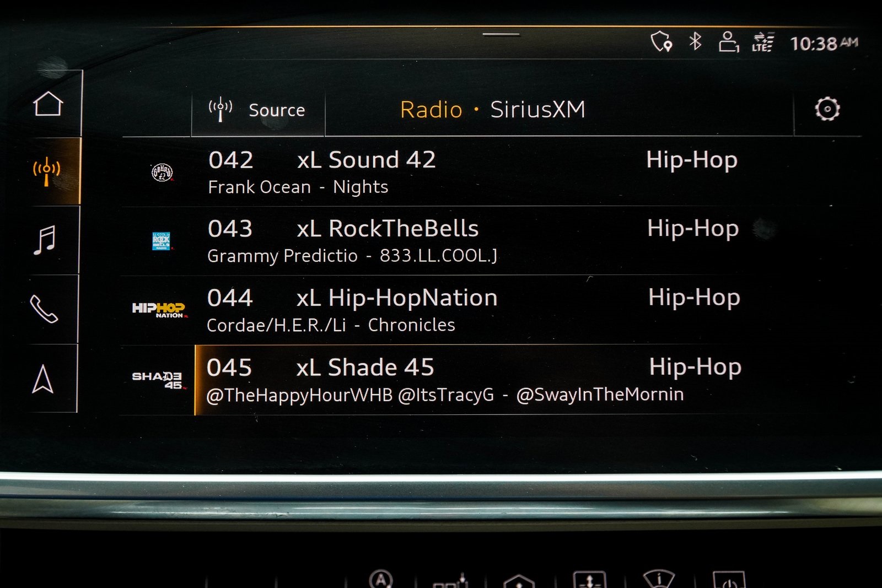Viewport: 882px width, 588px height.
Task: Select Grammy Predictio - 833.LL.COOL.J text
Action: click(x=352, y=256)
